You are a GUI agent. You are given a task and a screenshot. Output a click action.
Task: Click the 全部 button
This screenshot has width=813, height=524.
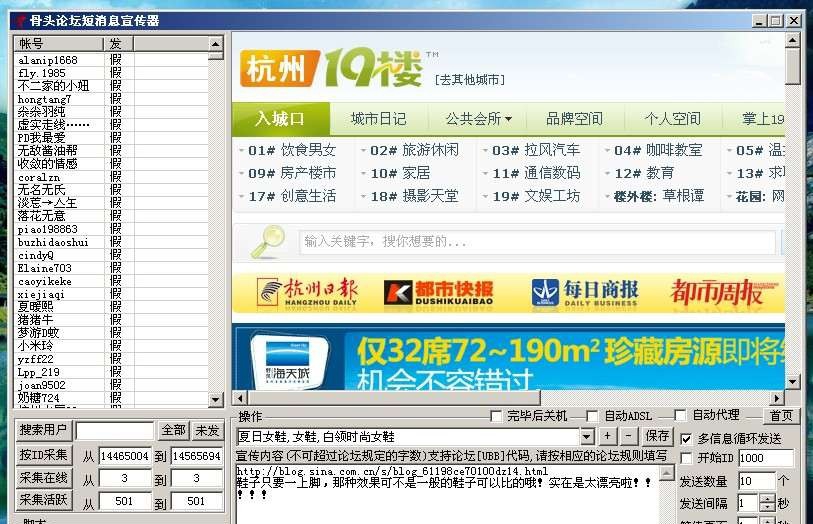click(173, 430)
